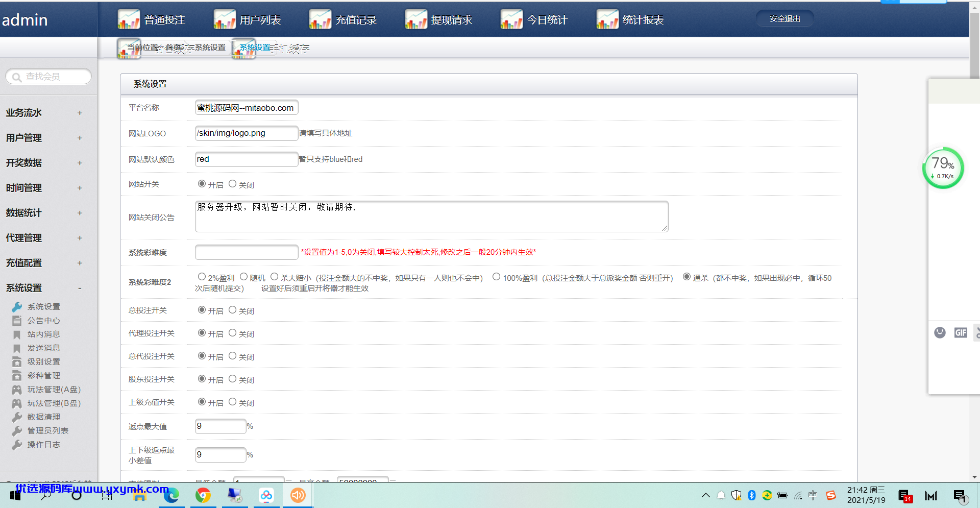Click the 安全退出 logout button
The image size is (980, 508).
(x=785, y=19)
